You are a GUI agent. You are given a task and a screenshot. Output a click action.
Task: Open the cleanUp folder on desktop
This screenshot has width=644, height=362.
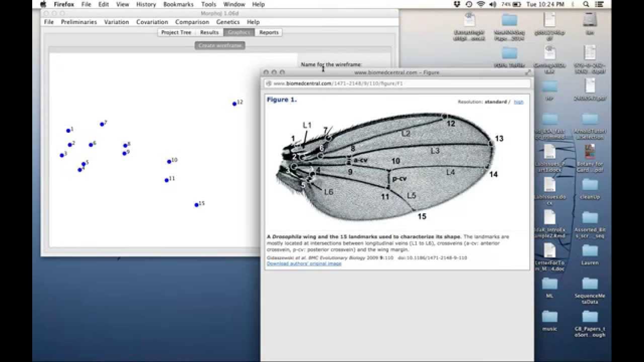(x=590, y=188)
